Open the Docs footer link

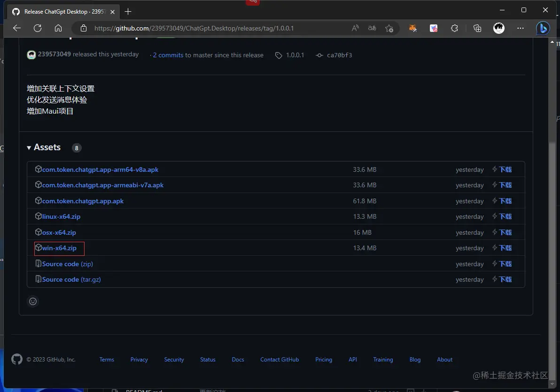coord(238,360)
